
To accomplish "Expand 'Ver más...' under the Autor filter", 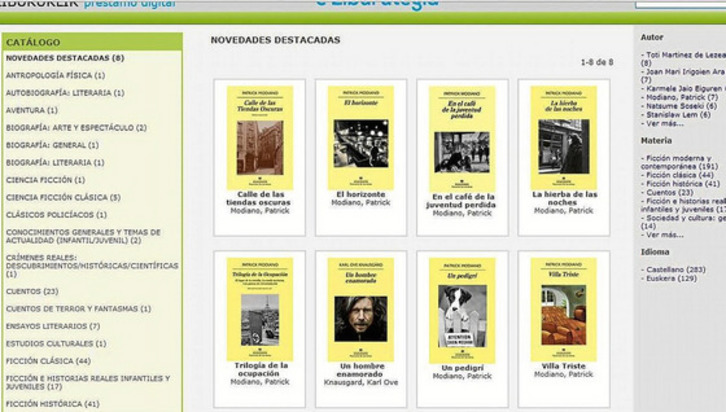I will pos(665,123).
